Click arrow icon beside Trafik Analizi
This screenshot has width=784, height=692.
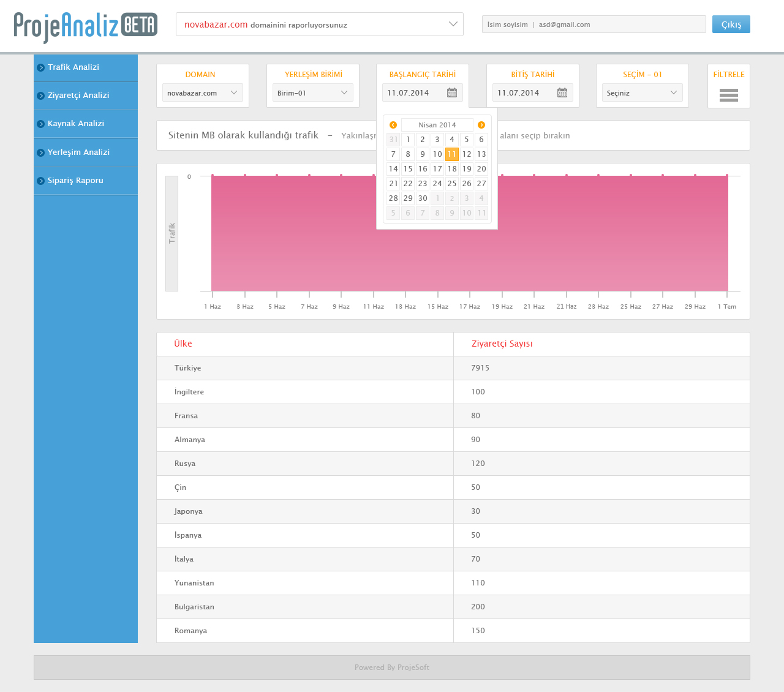point(41,67)
